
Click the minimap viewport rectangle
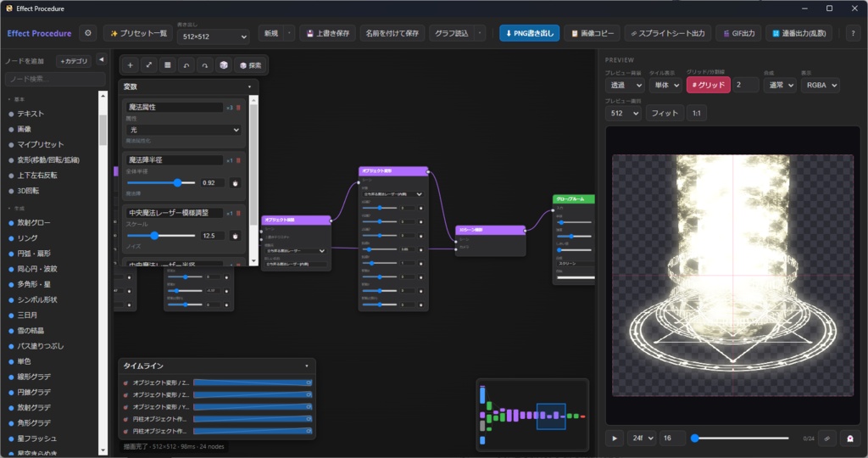click(551, 416)
